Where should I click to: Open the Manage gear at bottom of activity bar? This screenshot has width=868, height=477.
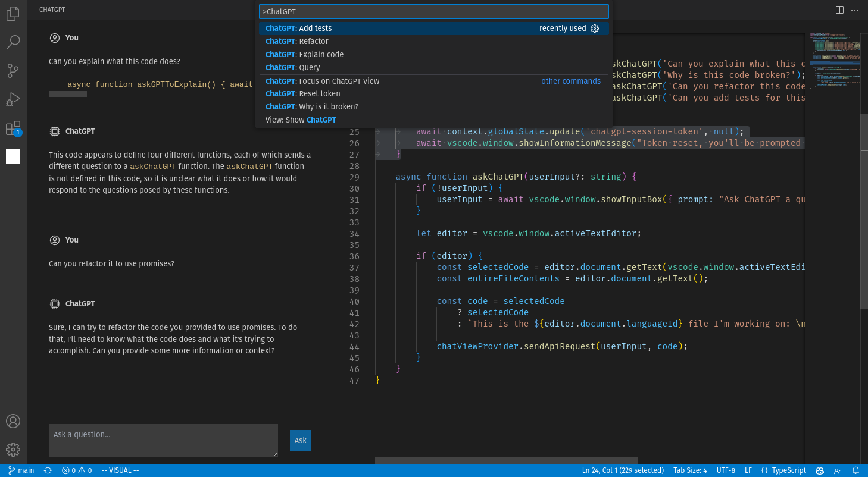click(x=13, y=450)
